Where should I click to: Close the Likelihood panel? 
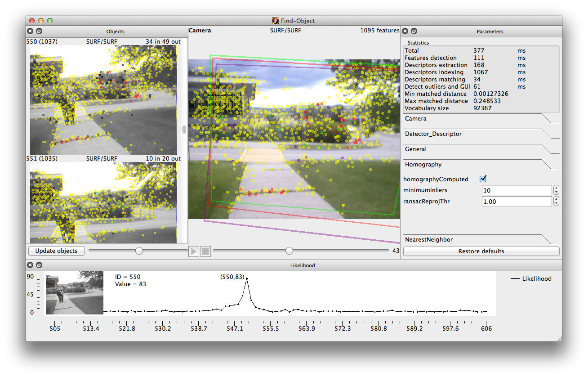(x=30, y=265)
